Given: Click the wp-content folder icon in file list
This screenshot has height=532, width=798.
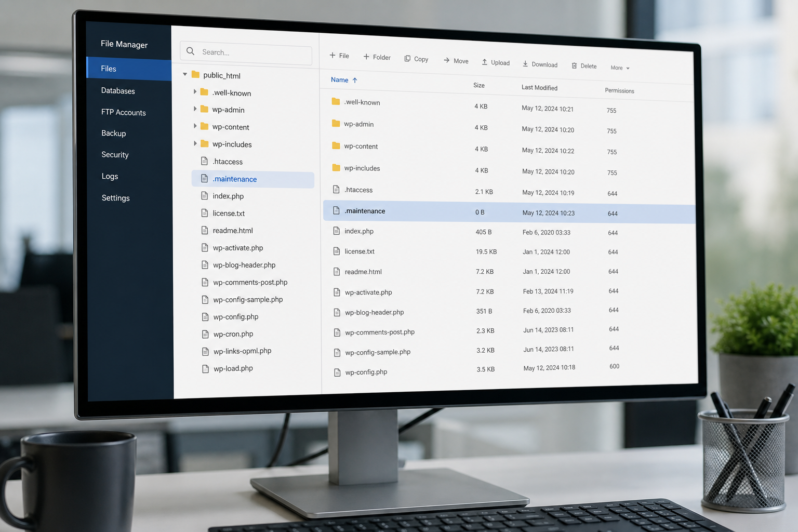Looking at the screenshot, I should [336, 145].
